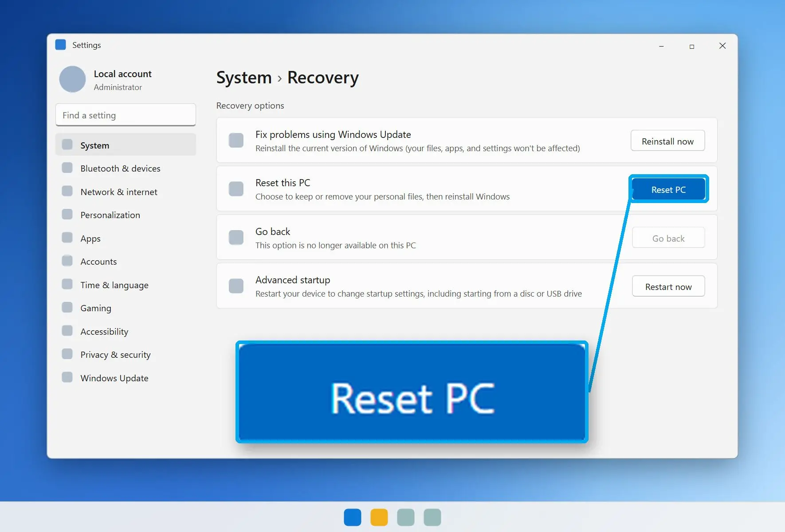Open Windows Update in sidebar
The image size is (785, 532).
pyautogui.click(x=126, y=378)
